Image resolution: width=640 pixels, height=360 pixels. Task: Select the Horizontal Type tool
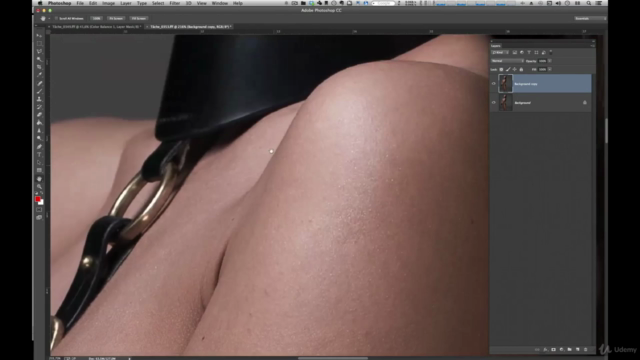39,154
